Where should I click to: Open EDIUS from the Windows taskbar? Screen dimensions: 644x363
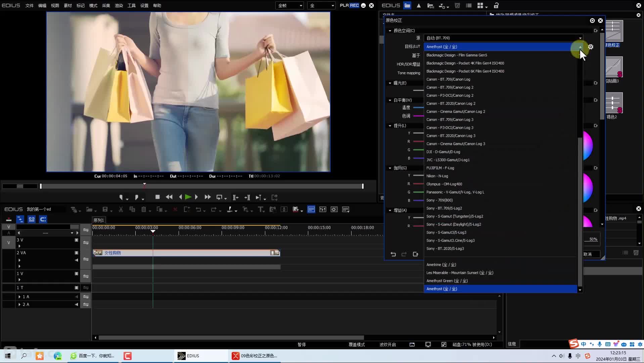[200, 356]
